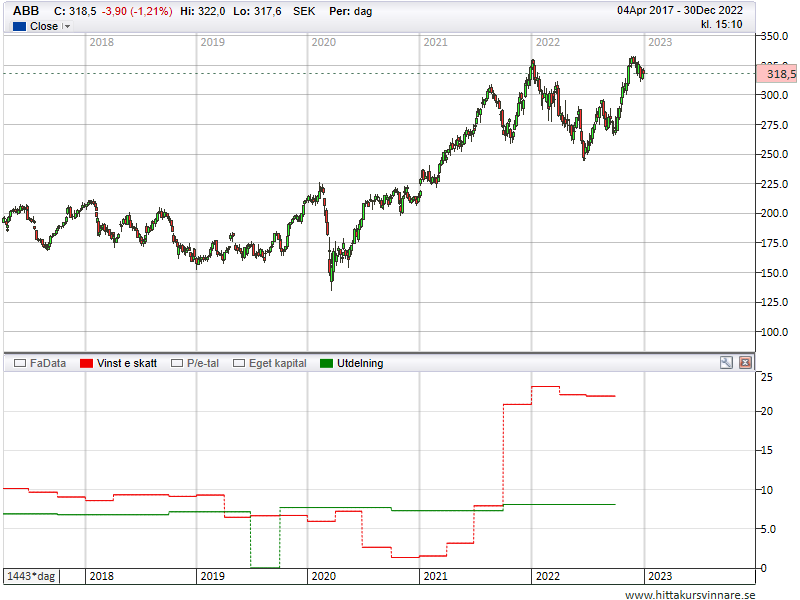Select the 2019 marker on bottom timeline
The width and height of the screenshot is (800, 600).
tap(213, 576)
